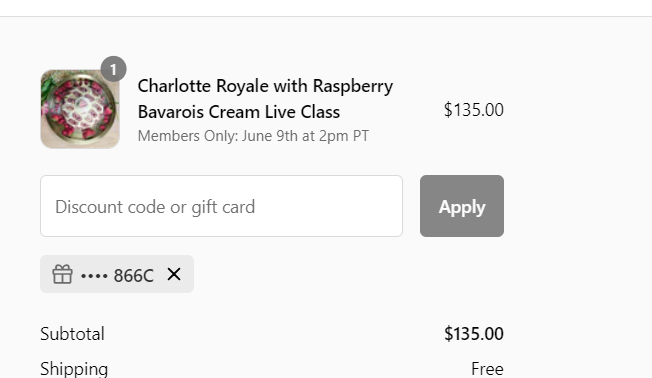The height and width of the screenshot is (378, 652).
Task: Click the gift card code text 866C
Action: [x=133, y=276]
